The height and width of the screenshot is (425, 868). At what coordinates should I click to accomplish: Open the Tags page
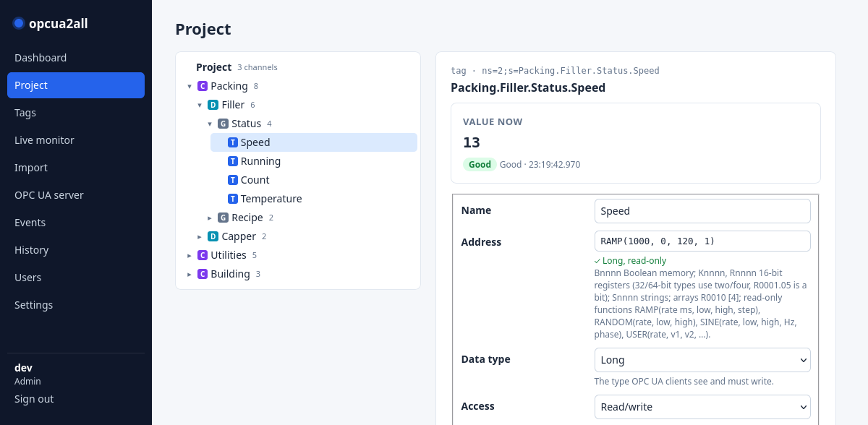(76, 113)
